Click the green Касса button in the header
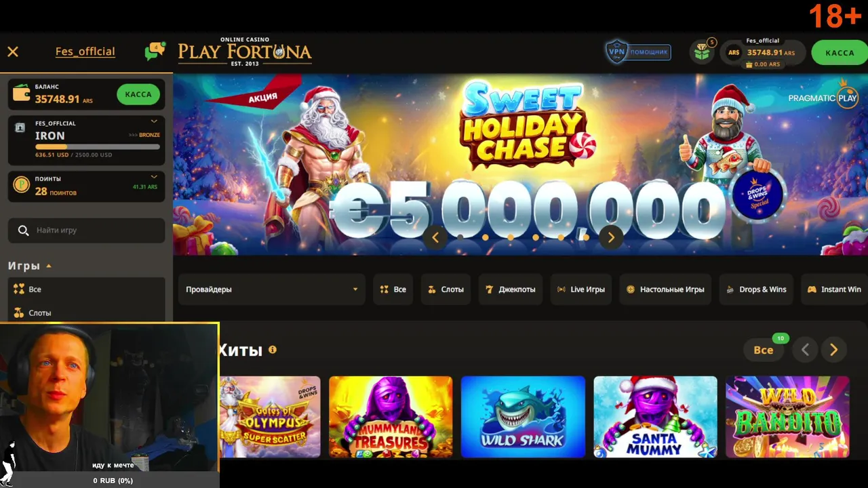This screenshot has width=868, height=488. tap(840, 52)
